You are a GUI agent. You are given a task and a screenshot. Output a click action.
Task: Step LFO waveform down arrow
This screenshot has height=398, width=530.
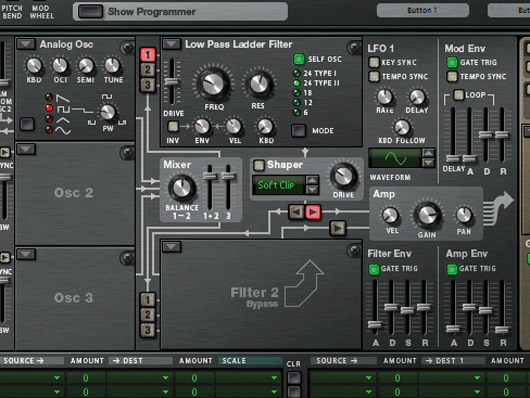pyautogui.click(x=428, y=163)
